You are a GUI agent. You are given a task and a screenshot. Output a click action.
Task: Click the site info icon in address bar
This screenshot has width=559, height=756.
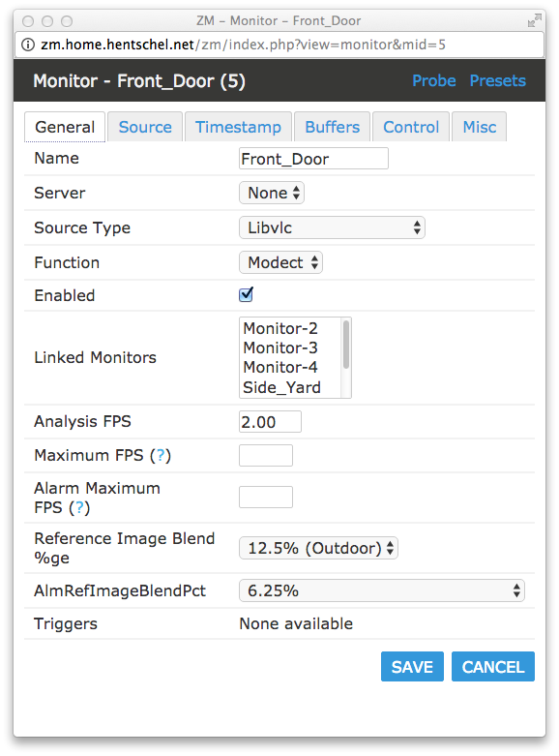tap(28, 45)
